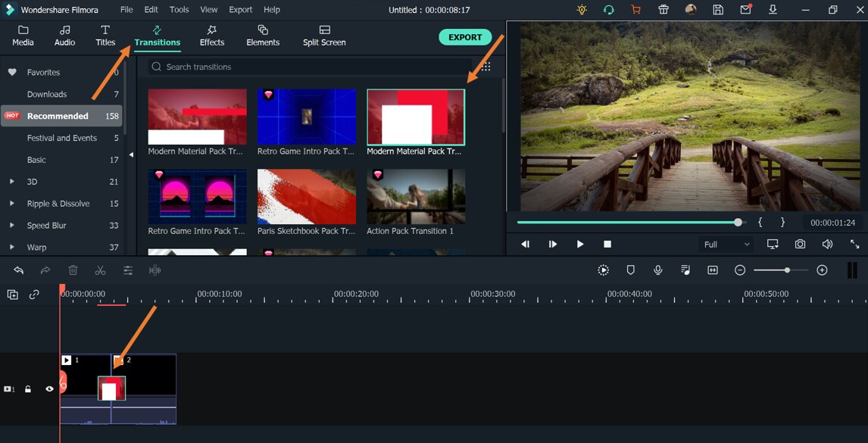The height and width of the screenshot is (443, 868).
Task: Select Festival and Events category
Action: 61,138
